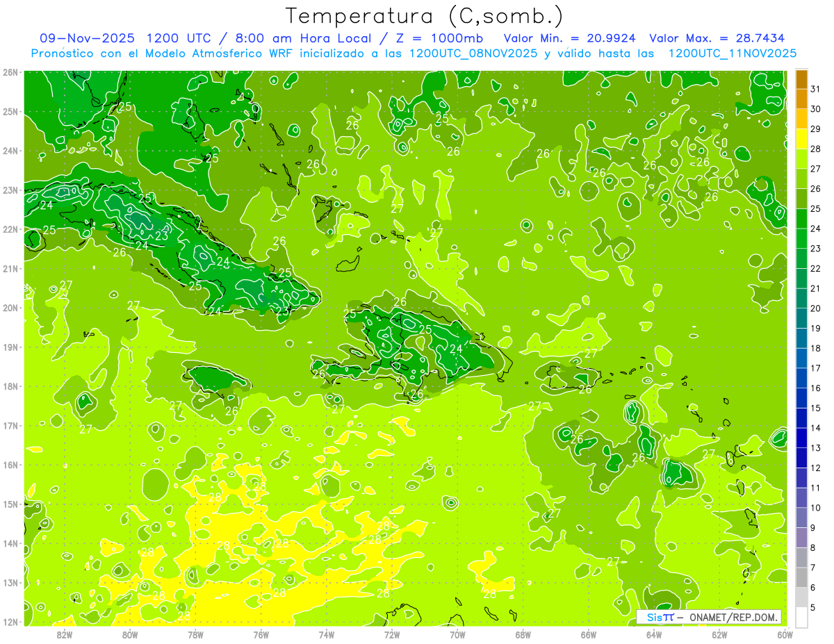834x644 pixels.
Task: Click the title 'Temperatura (C,somb.)'
Action: click(425, 16)
